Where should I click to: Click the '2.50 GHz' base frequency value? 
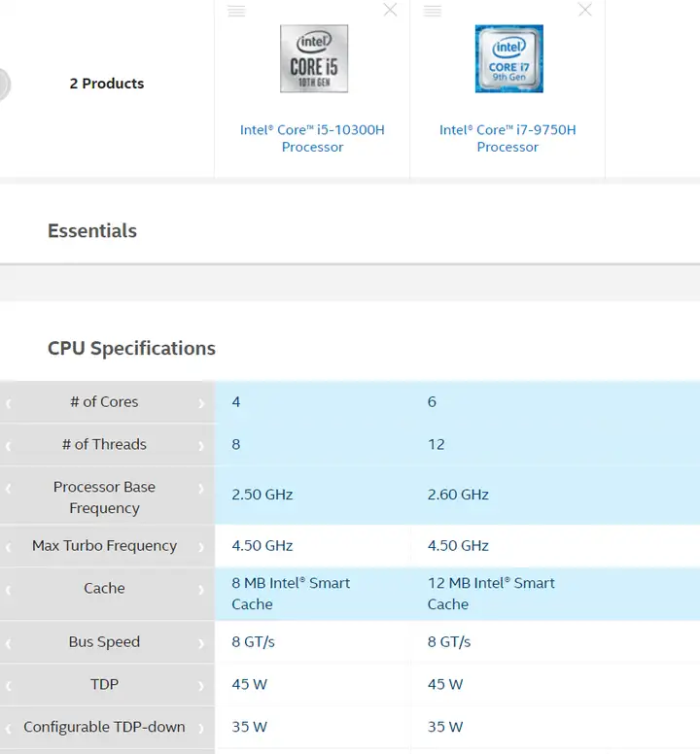point(262,495)
